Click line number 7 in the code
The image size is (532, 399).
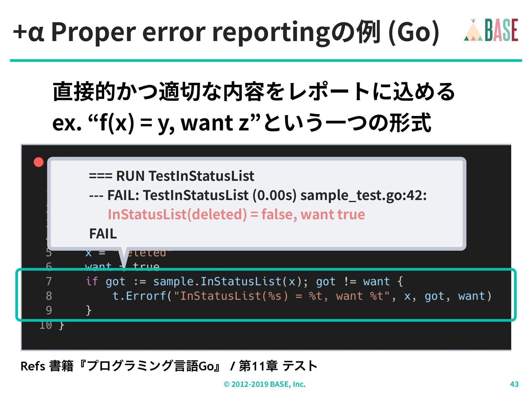(x=49, y=281)
